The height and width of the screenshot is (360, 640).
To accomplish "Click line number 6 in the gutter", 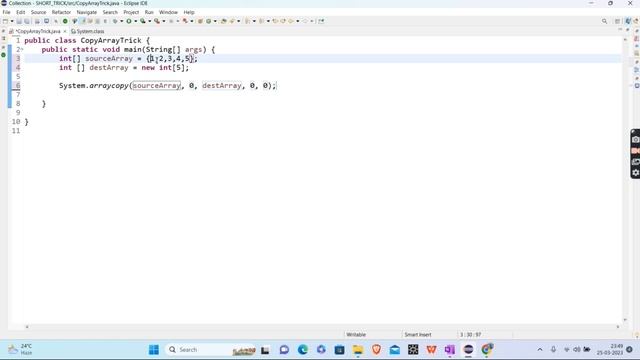I will [18, 85].
